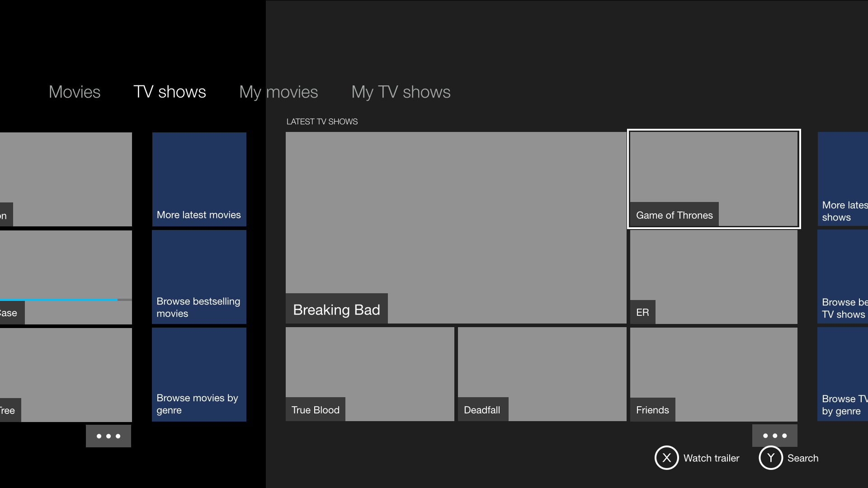
Task: Open the My movies tab
Action: (x=278, y=92)
